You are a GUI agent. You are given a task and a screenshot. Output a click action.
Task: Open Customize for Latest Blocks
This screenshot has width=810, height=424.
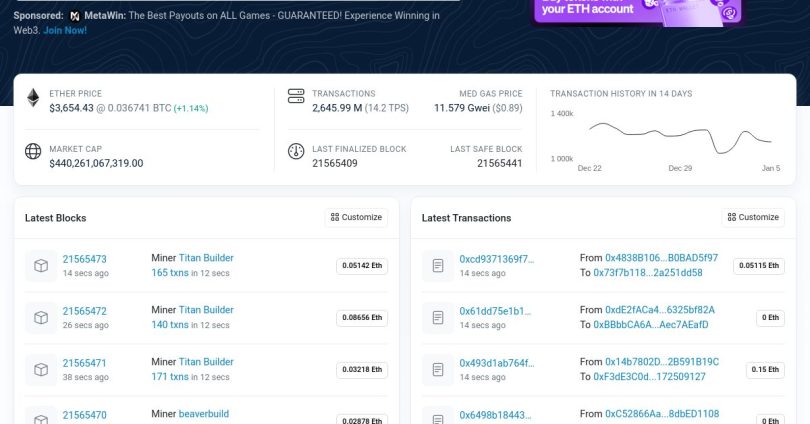(x=355, y=217)
